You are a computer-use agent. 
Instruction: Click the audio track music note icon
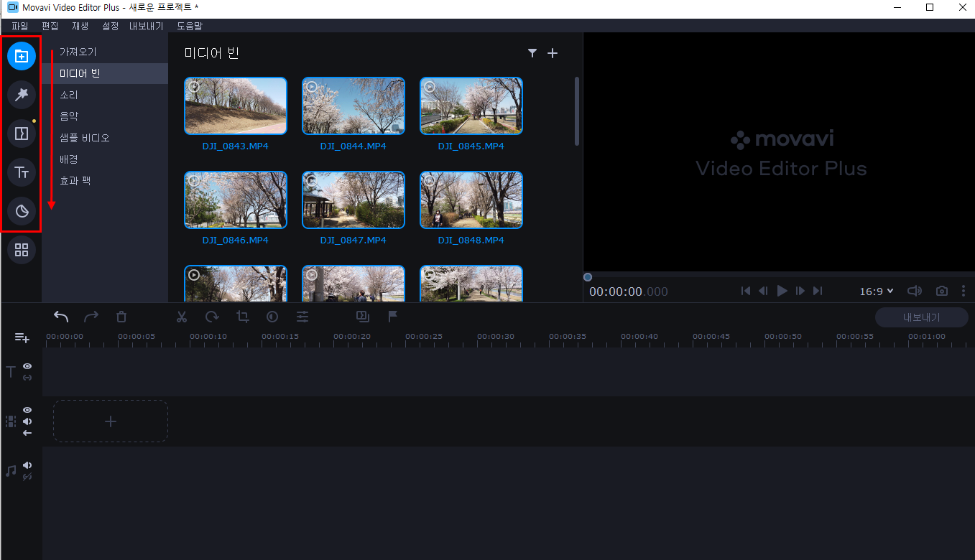(11, 471)
